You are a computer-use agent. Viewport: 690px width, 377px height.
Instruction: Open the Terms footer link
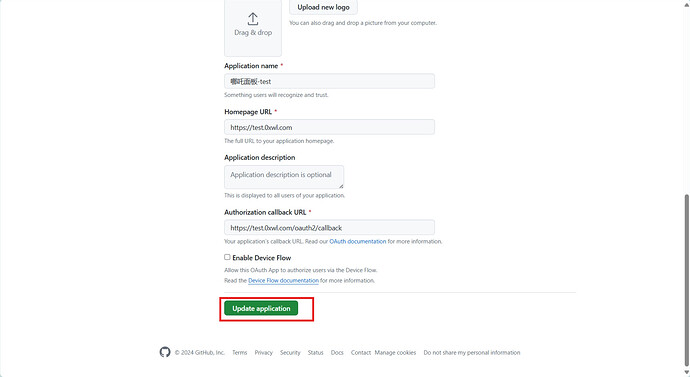tap(240, 352)
